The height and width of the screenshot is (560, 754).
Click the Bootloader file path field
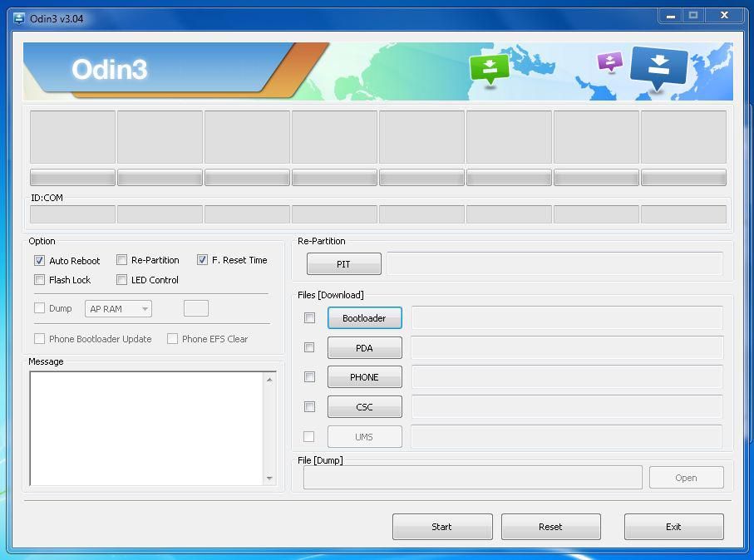(x=567, y=317)
